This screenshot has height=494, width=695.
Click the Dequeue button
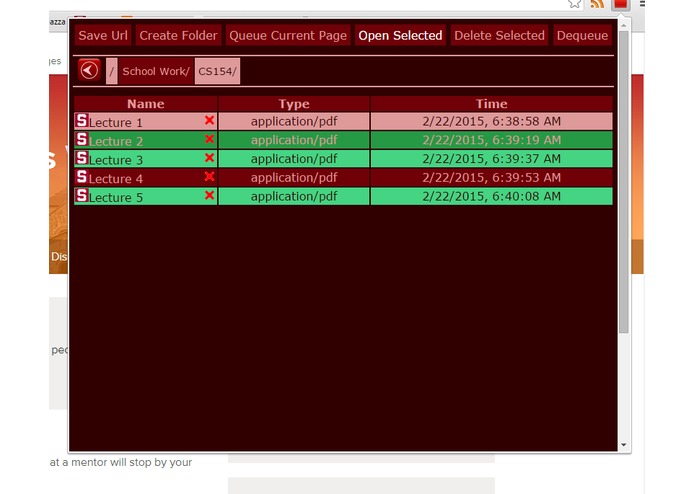coord(582,35)
